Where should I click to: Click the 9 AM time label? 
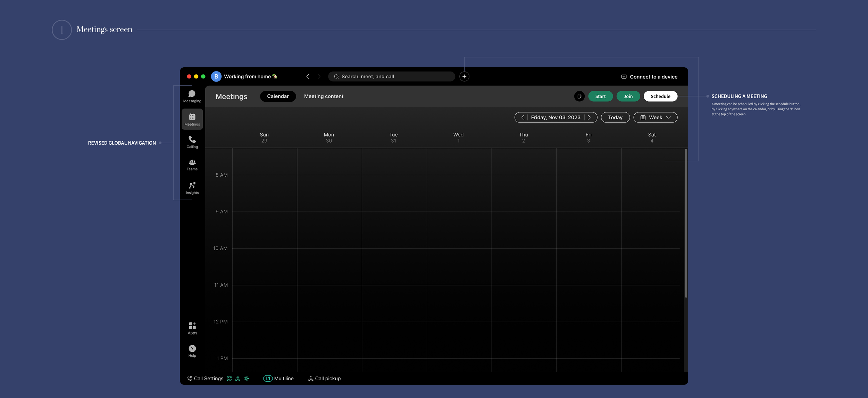(222, 212)
